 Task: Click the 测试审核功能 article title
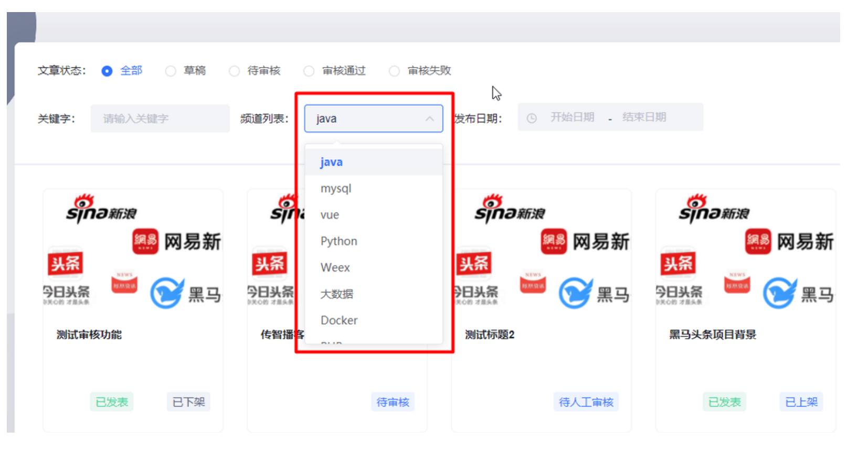click(x=89, y=335)
